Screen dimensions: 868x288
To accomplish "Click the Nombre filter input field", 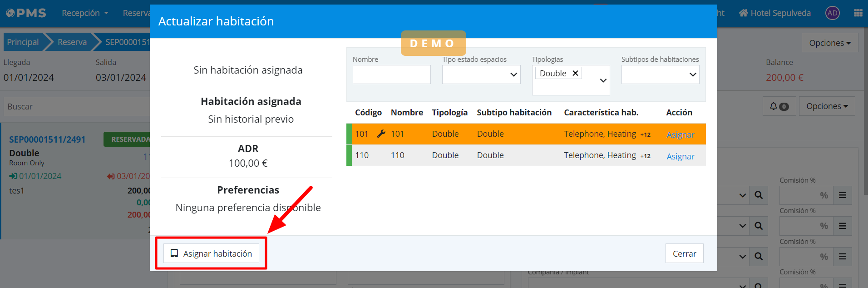I will [391, 74].
